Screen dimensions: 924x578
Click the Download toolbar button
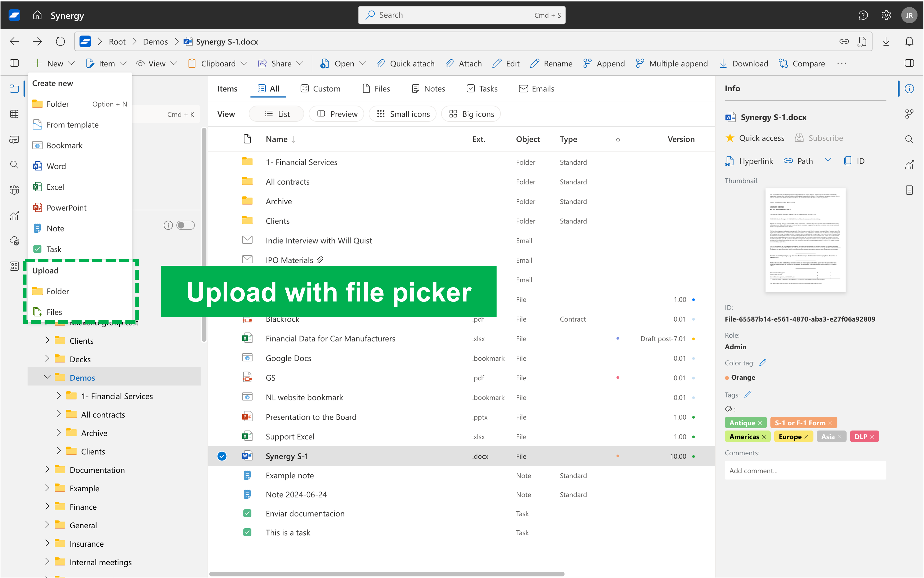[x=743, y=63]
